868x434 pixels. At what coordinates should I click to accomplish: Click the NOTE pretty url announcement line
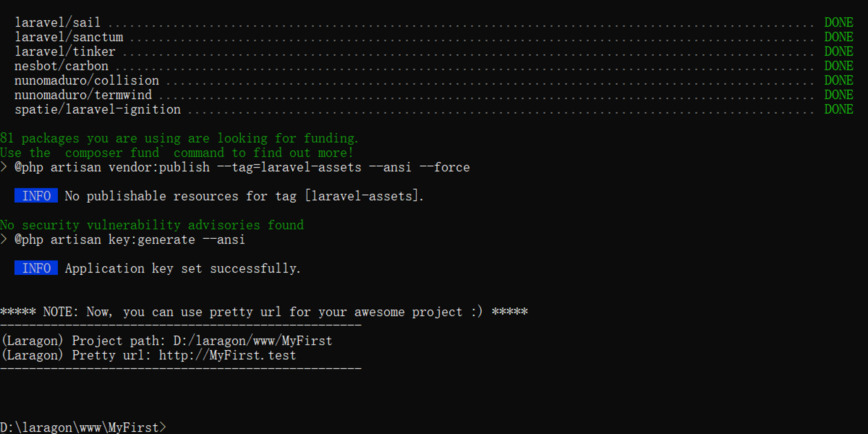(264, 312)
